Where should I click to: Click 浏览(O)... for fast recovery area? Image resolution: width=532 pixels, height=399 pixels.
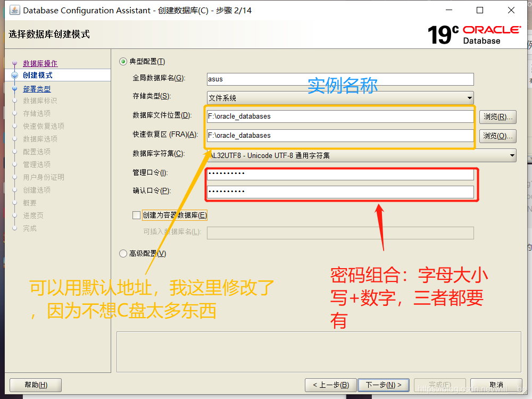click(x=498, y=136)
